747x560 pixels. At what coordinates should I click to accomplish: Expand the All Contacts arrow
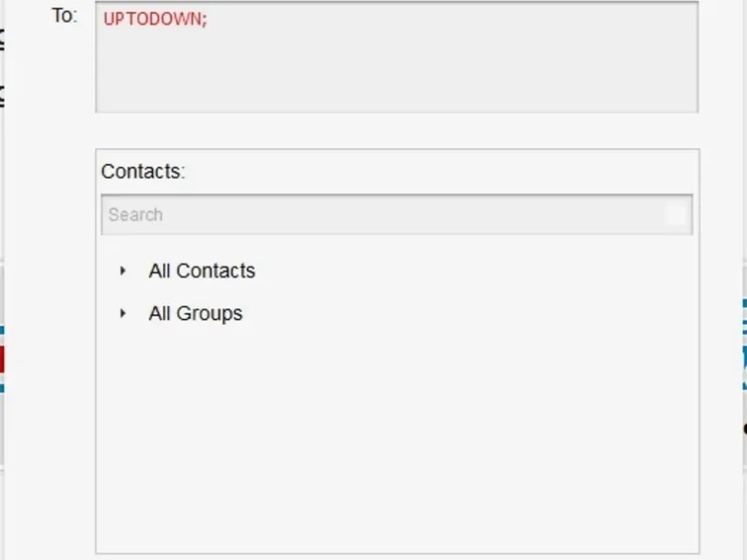click(x=122, y=271)
